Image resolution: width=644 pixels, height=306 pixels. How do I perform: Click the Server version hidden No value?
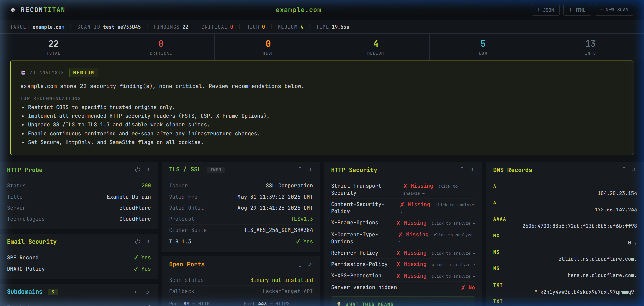[468, 288]
